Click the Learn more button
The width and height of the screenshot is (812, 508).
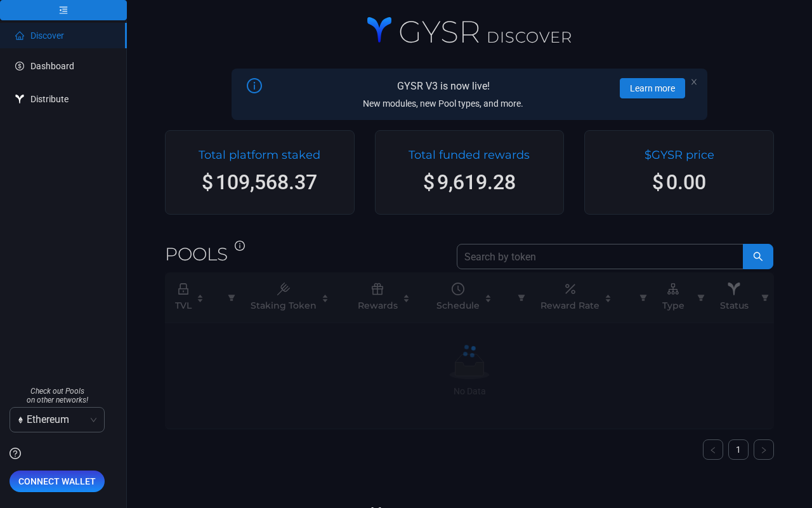(x=652, y=88)
